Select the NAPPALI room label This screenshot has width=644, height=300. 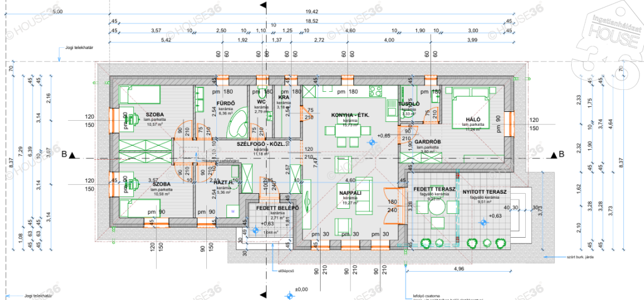[x=349, y=194]
